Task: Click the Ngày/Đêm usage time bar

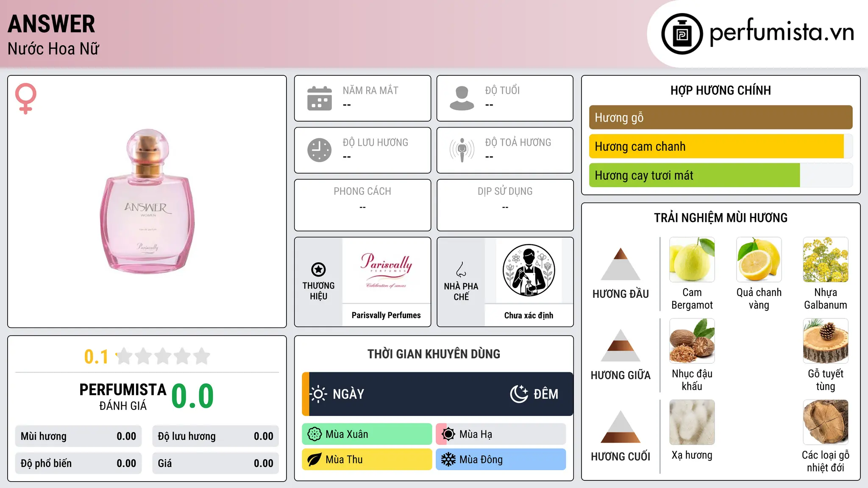Action: 437,394
